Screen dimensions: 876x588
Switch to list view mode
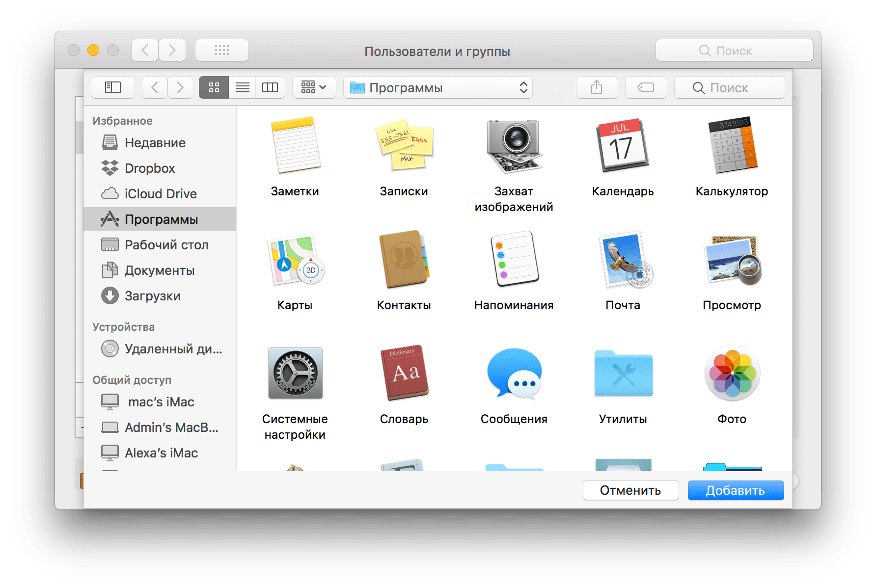(242, 87)
